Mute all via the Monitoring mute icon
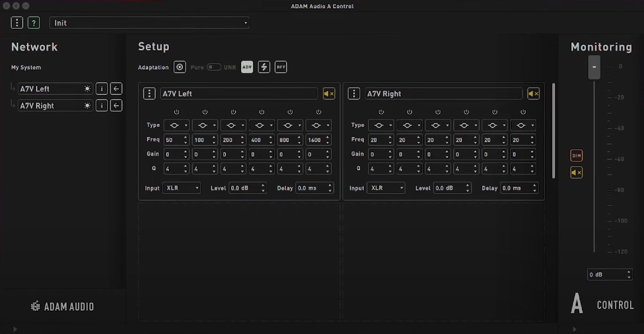 pyautogui.click(x=576, y=173)
